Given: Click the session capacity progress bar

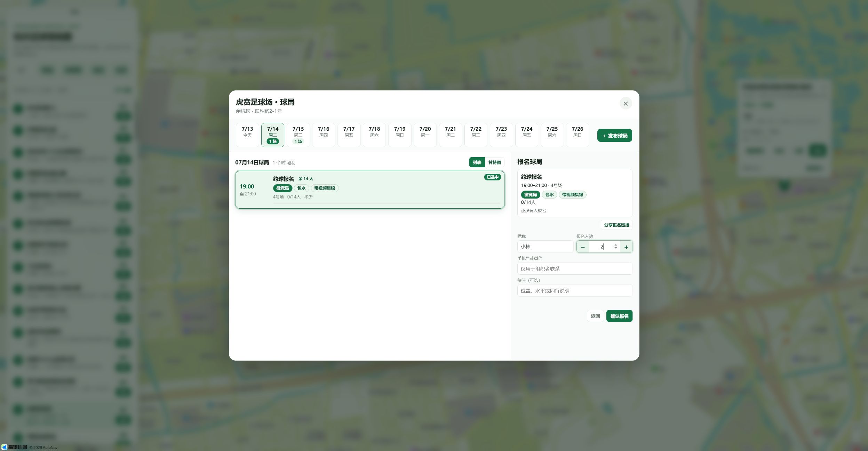Looking at the screenshot, I should point(387,203).
